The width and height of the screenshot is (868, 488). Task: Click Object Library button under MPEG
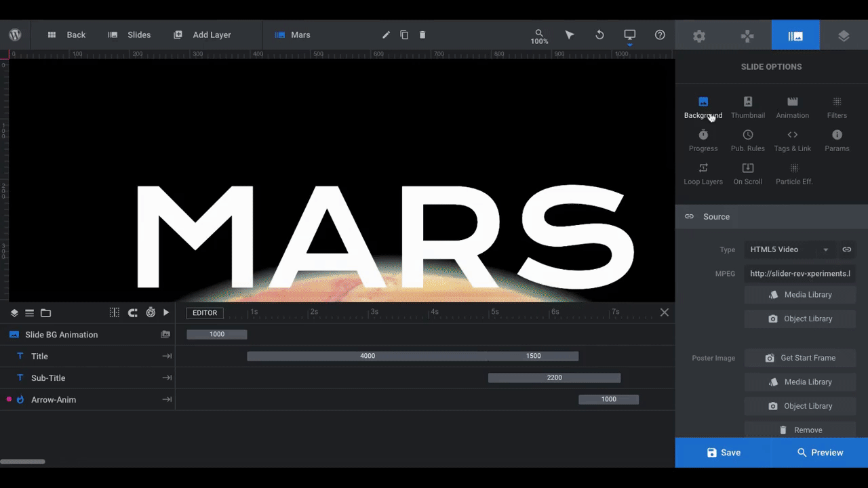pyautogui.click(x=800, y=319)
